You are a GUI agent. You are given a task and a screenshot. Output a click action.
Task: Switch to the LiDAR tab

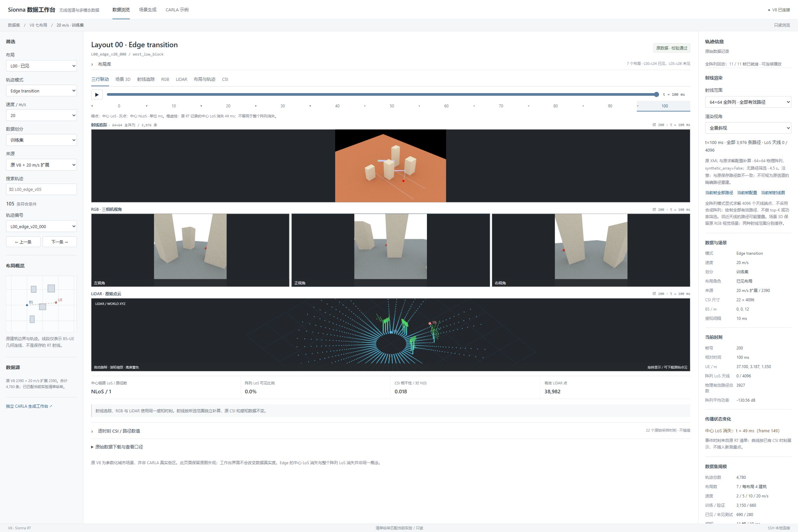pyautogui.click(x=181, y=79)
